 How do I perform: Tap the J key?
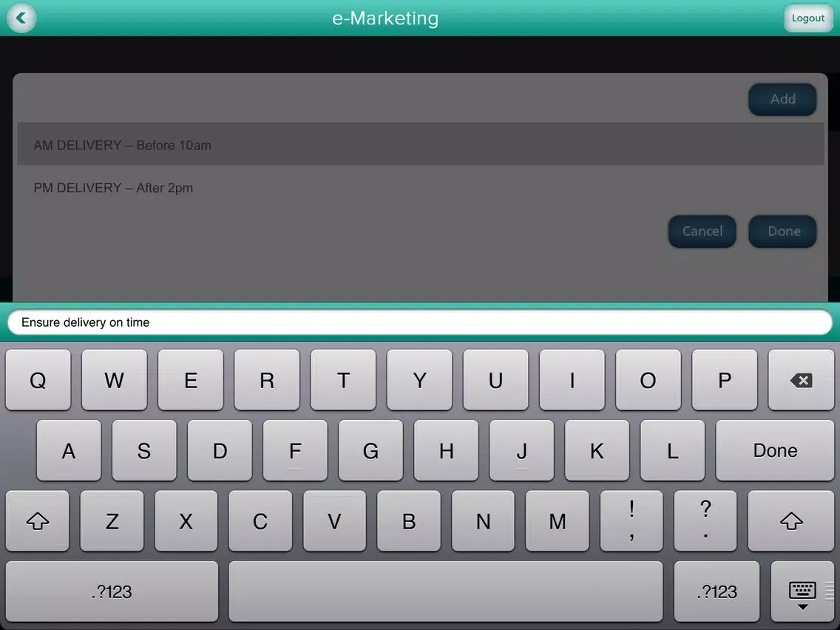coord(522,450)
